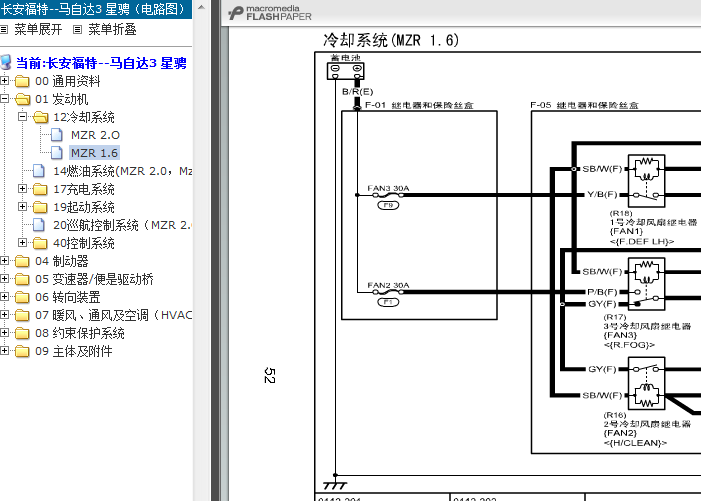
Task: Click the 20巡航控制系统 document icon
Action: point(39,225)
